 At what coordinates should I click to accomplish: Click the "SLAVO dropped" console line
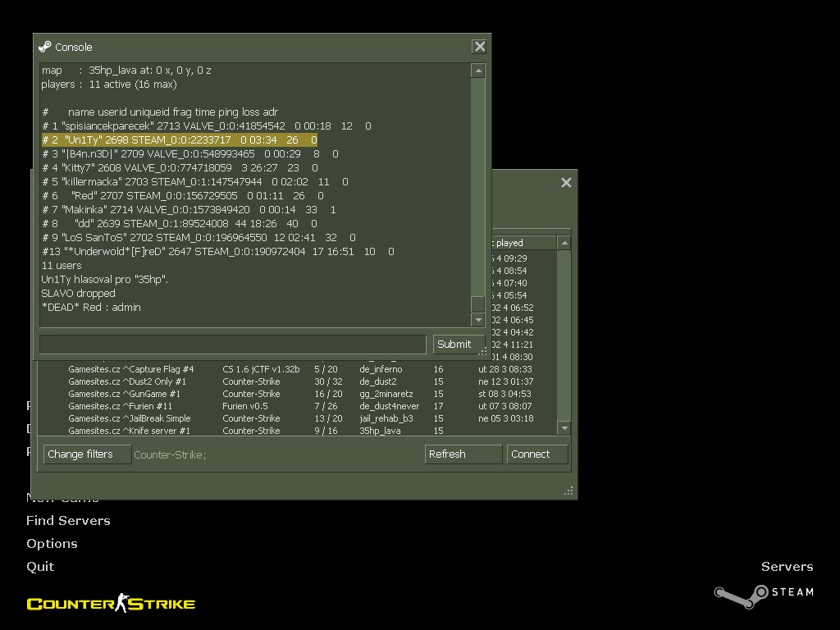[78, 293]
